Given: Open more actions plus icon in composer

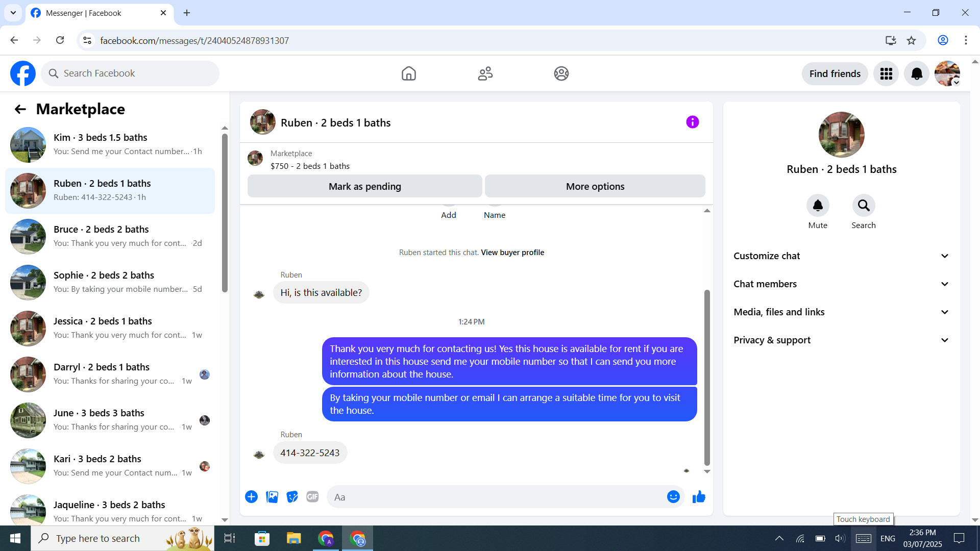Looking at the screenshot, I should coord(251,497).
